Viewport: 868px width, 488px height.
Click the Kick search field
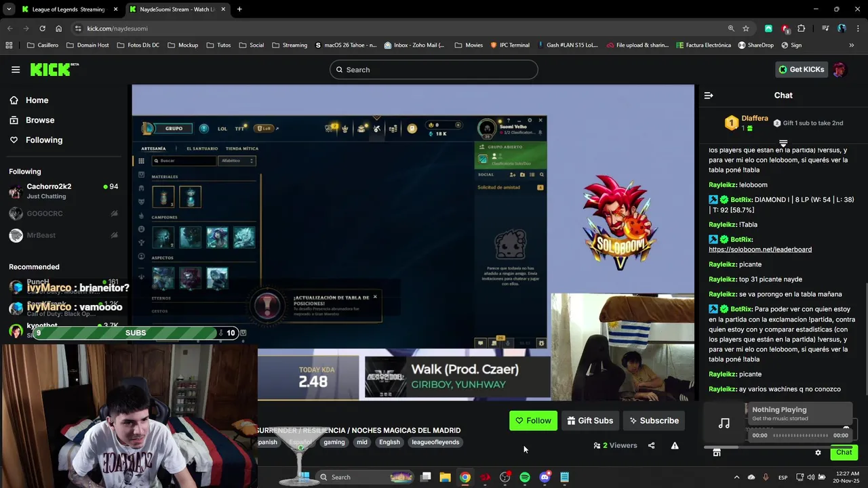click(434, 69)
